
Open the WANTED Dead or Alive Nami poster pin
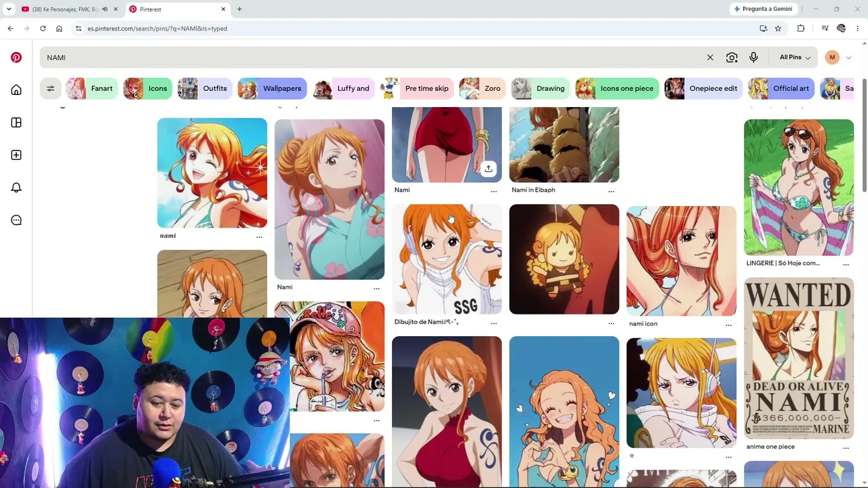click(799, 358)
